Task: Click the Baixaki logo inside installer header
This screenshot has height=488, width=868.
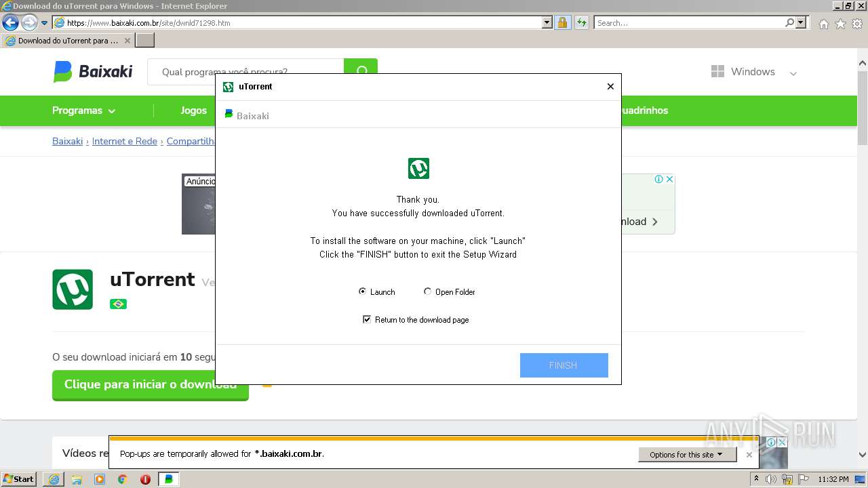Action: (x=247, y=115)
